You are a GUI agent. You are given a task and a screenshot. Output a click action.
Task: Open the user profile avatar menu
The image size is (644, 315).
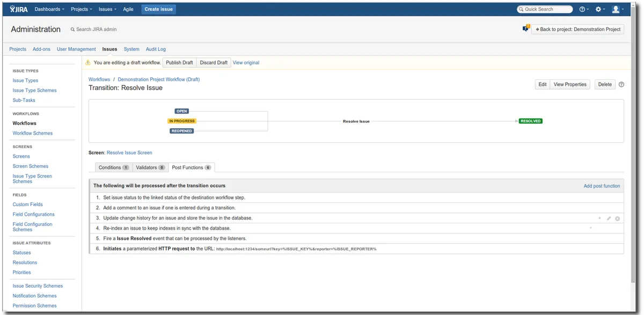[618, 9]
